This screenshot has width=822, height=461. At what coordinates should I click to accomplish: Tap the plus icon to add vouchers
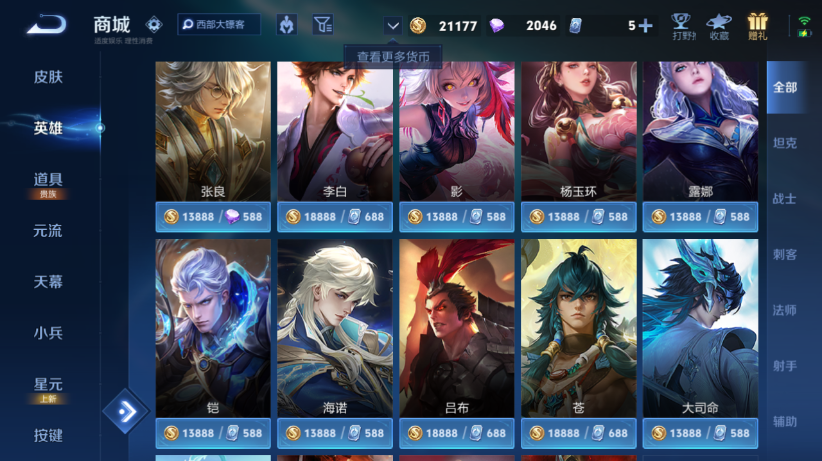[x=646, y=25]
